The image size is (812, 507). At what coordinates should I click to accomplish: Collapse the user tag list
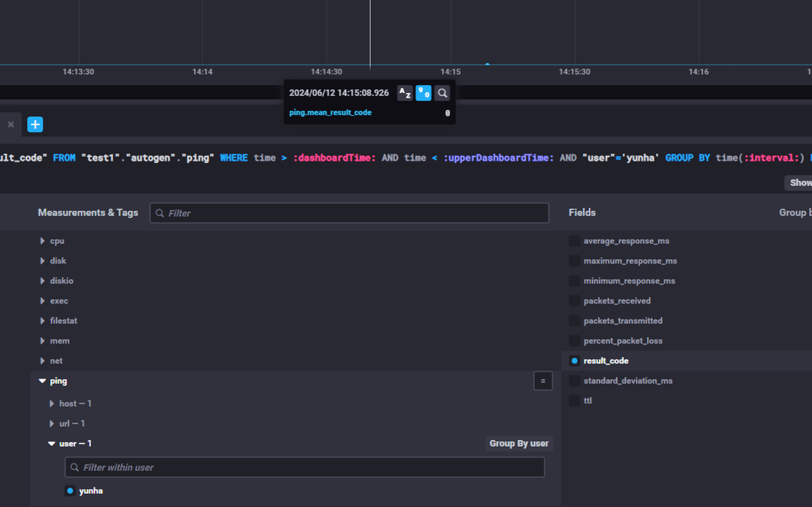pyautogui.click(x=52, y=444)
